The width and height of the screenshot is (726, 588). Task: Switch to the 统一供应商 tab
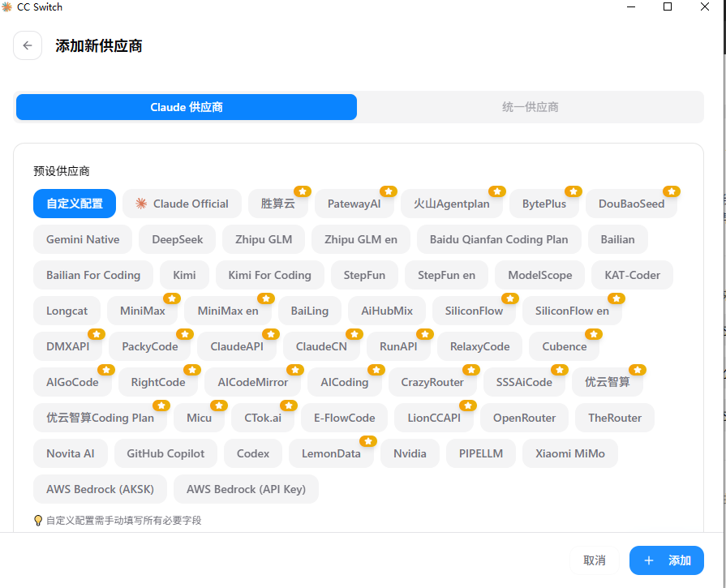tap(531, 107)
